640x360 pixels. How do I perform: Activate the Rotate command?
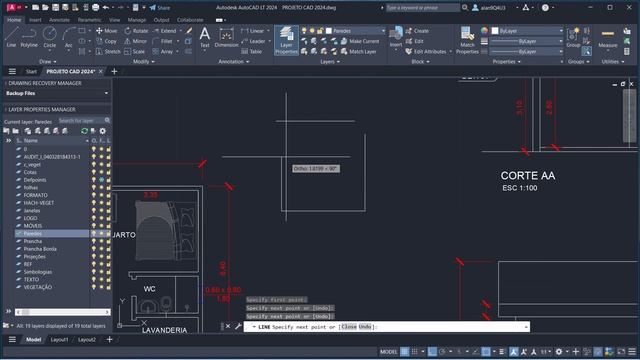[136, 31]
